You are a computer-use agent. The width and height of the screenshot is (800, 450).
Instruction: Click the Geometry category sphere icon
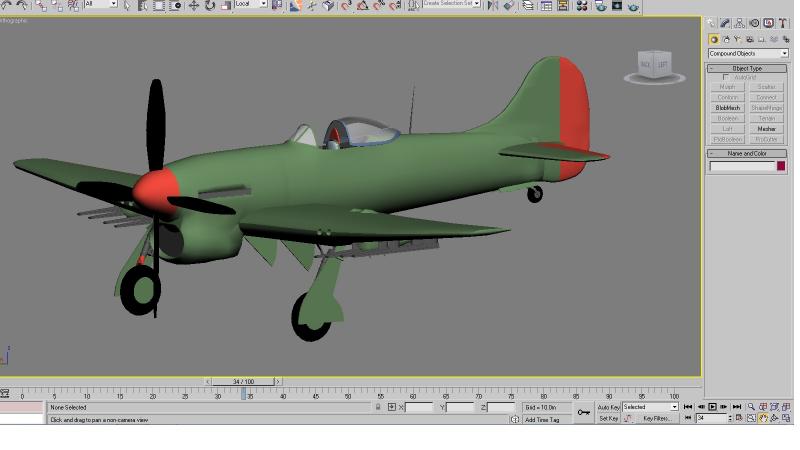pos(713,39)
